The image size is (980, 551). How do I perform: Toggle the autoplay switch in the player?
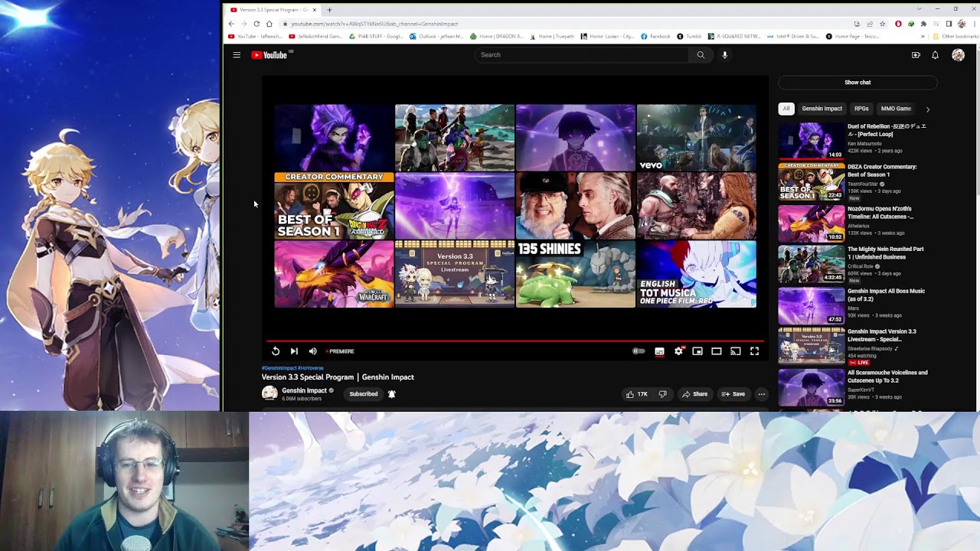tap(639, 351)
